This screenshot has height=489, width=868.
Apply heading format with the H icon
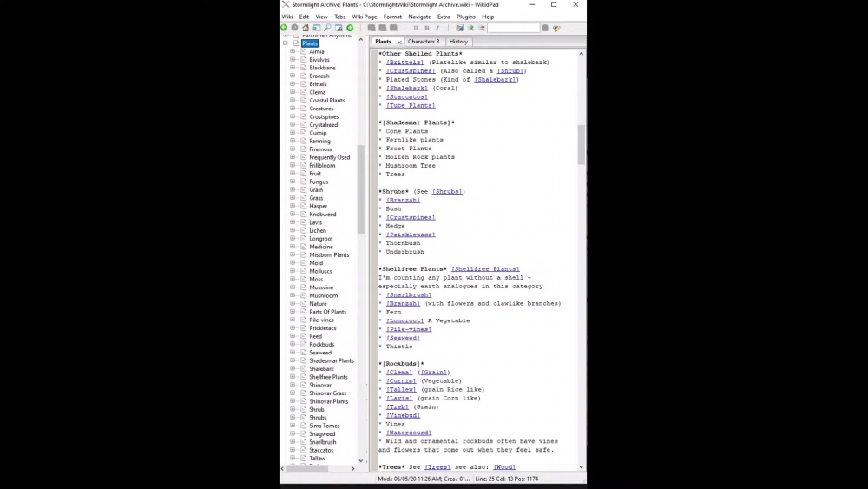(x=416, y=28)
